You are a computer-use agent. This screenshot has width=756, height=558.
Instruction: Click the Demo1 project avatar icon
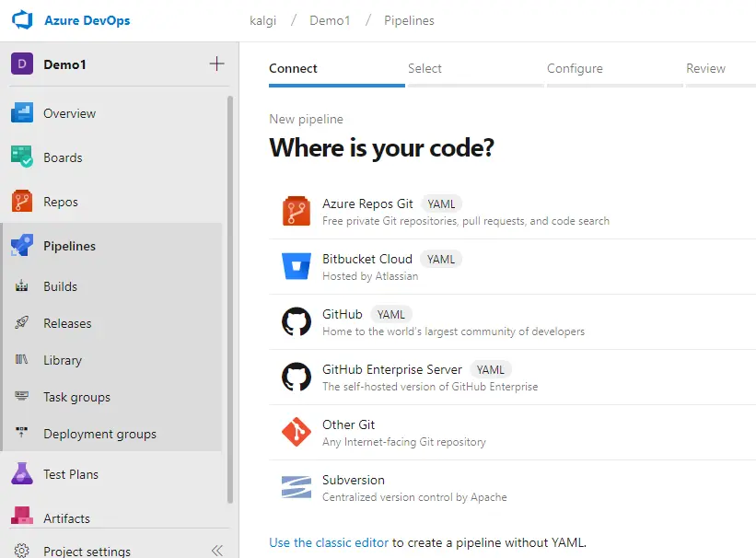22,64
